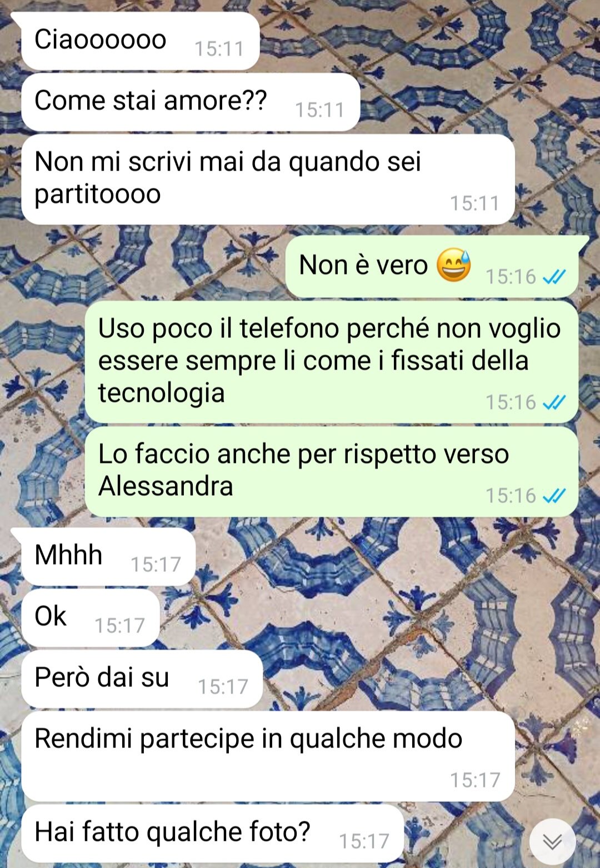Screen dimensions: 600x868
Task: Tap blue ticks on the 'Alessandra' message
Action: [554, 495]
